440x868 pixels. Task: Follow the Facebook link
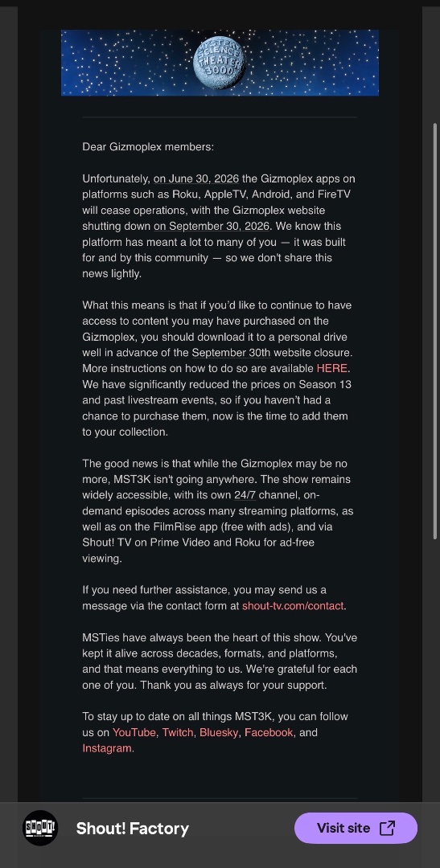tap(269, 732)
